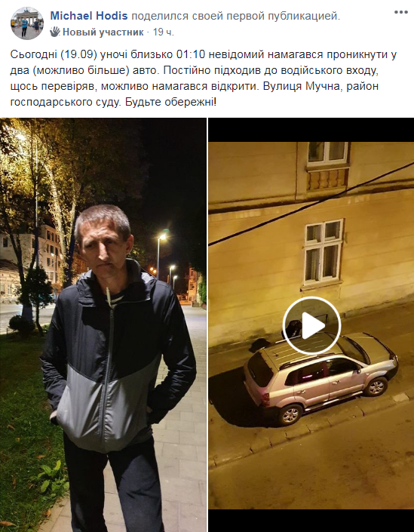Image resolution: width=414 pixels, height=532 pixels.
Task: Click the Ukrainian post text starting "Сьогодні (19.09)"
Action: (x=204, y=78)
